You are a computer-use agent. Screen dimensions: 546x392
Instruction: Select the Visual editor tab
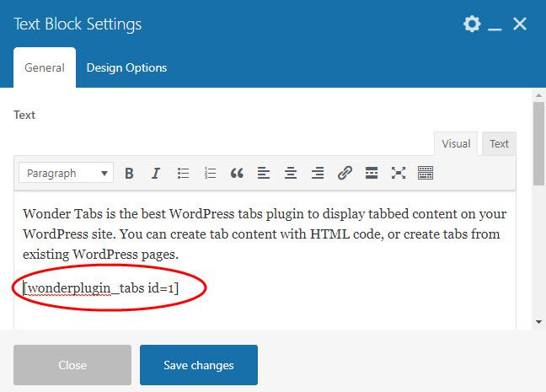click(456, 143)
